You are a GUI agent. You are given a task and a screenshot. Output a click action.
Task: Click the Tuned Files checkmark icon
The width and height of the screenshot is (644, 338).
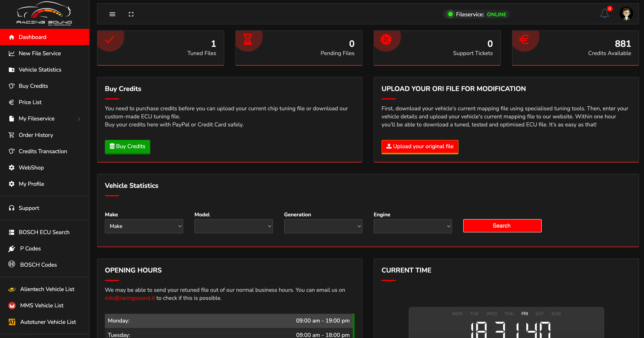pyautogui.click(x=110, y=40)
